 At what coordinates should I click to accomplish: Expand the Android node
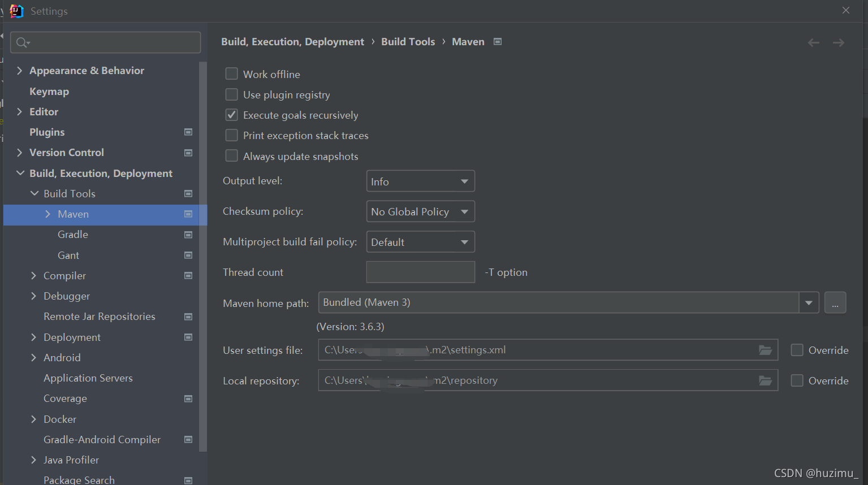pos(33,357)
